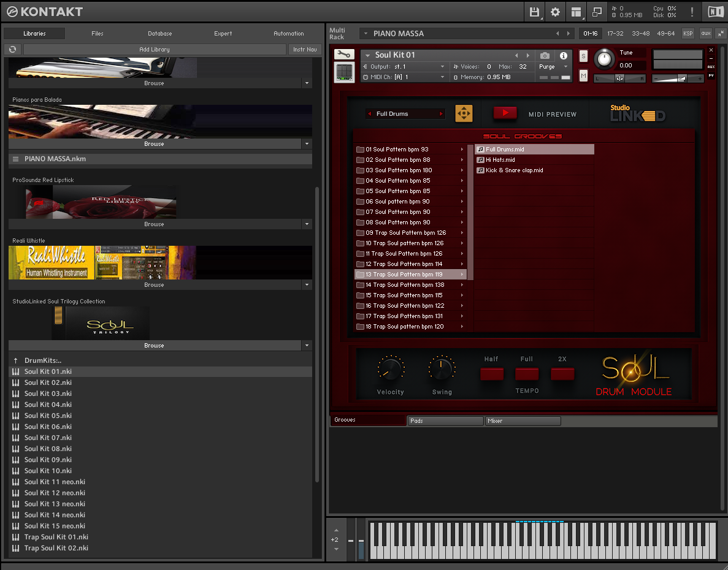Click the Instr Nav button
This screenshot has height=570, width=728.
click(305, 49)
